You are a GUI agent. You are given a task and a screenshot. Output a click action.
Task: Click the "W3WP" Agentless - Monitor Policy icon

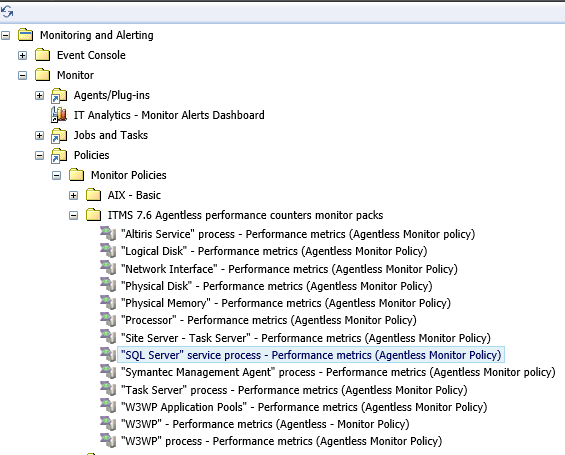coord(108,423)
